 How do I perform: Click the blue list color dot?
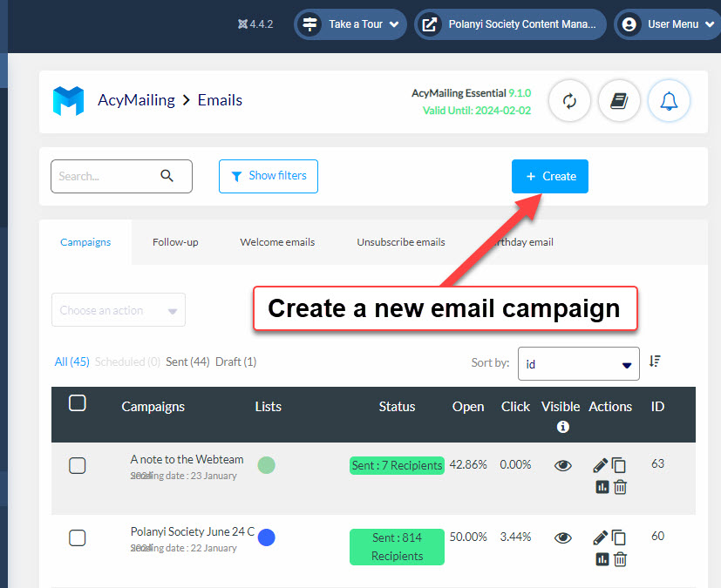(267, 537)
